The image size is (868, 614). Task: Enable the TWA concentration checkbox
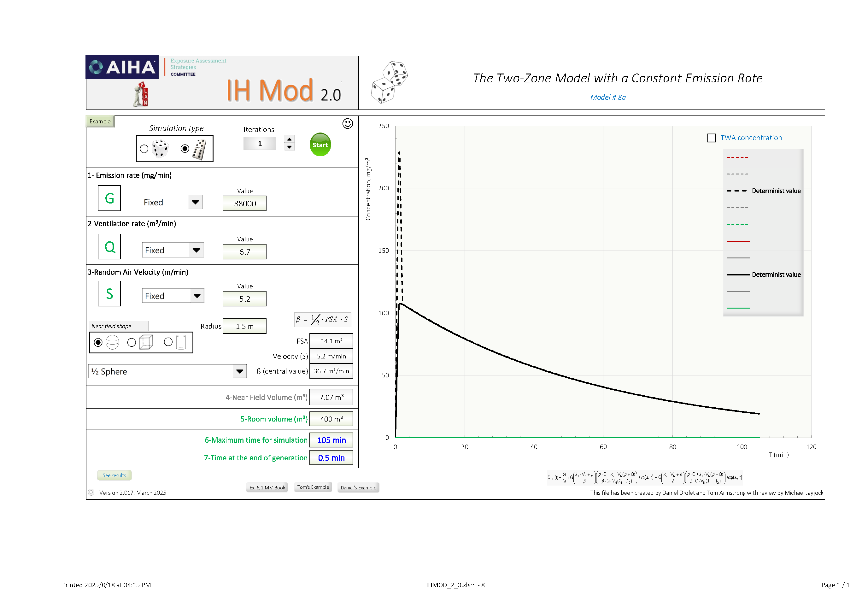711,138
